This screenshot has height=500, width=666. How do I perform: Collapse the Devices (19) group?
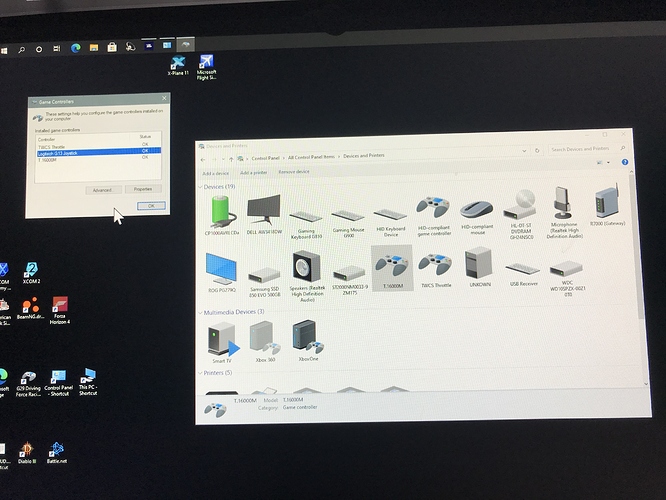[200, 187]
